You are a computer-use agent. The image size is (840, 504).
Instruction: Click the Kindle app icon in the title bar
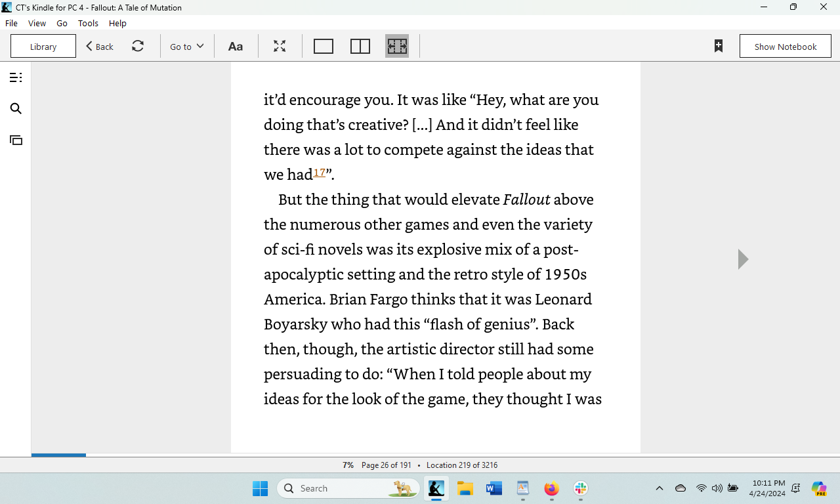pyautogui.click(x=7, y=7)
